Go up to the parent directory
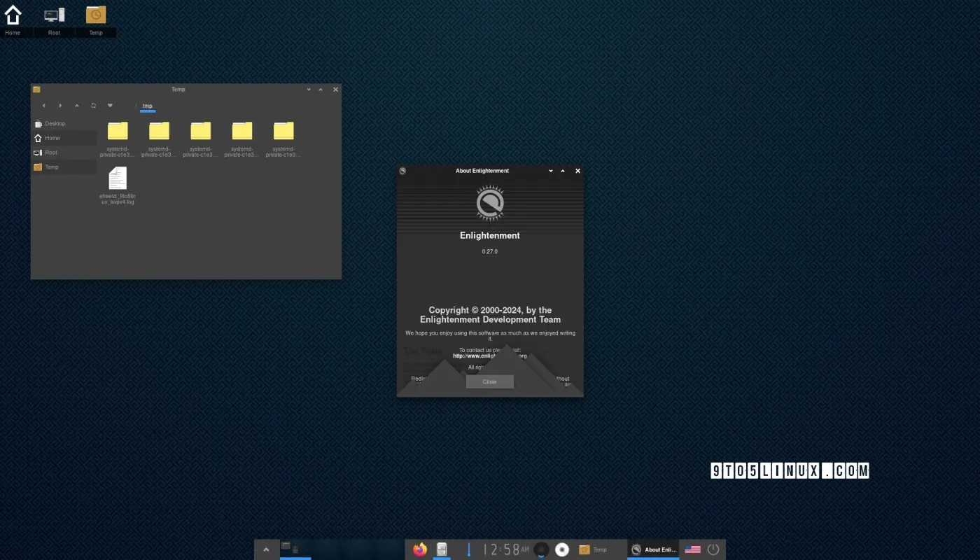 coord(77,106)
